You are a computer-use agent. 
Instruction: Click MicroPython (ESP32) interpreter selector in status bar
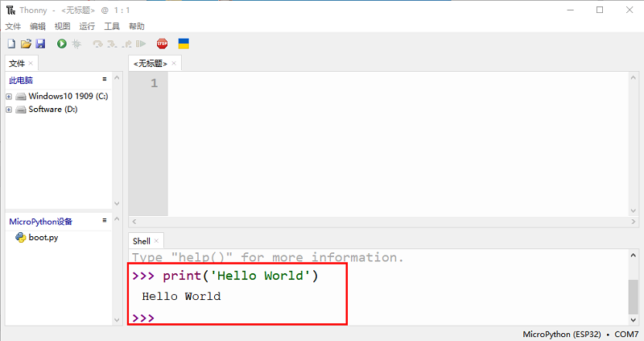click(561, 334)
